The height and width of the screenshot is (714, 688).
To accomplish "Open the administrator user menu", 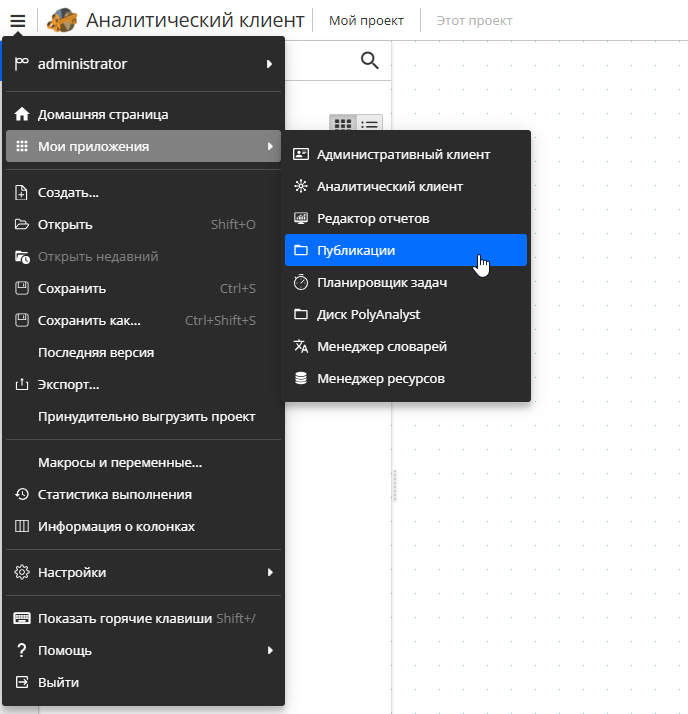I will tap(143, 64).
